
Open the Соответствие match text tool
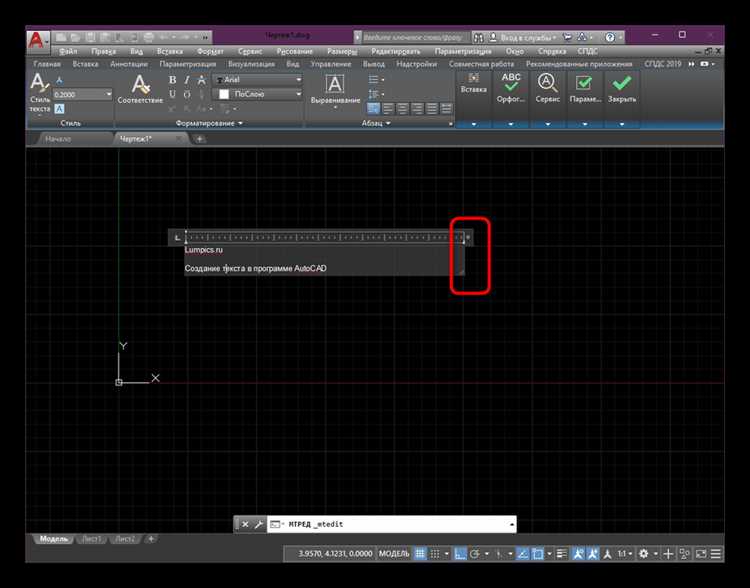pos(140,89)
